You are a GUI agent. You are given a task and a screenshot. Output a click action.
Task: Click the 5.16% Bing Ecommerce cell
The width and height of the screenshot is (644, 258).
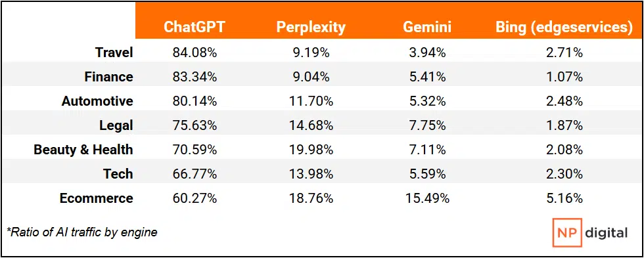click(564, 198)
